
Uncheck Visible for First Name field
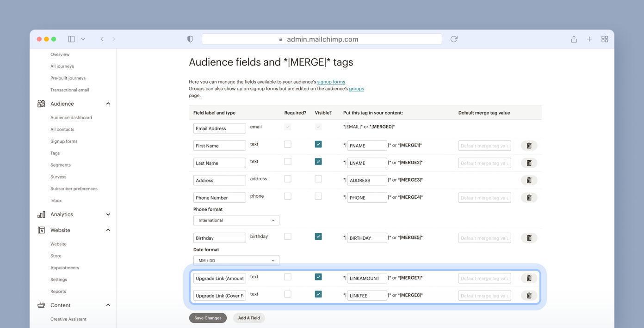coord(318,144)
